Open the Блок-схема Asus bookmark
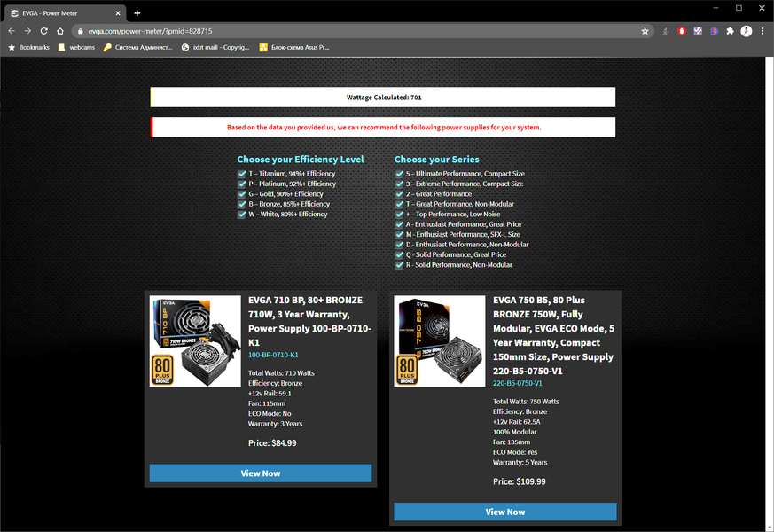The width and height of the screenshot is (774, 532). (294, 47)
